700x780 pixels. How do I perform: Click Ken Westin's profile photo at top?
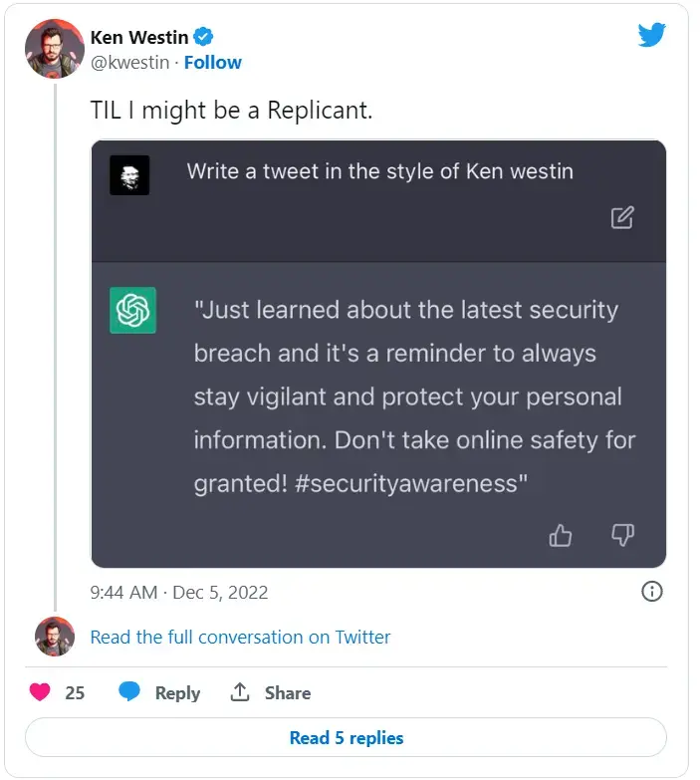point(54,48)
